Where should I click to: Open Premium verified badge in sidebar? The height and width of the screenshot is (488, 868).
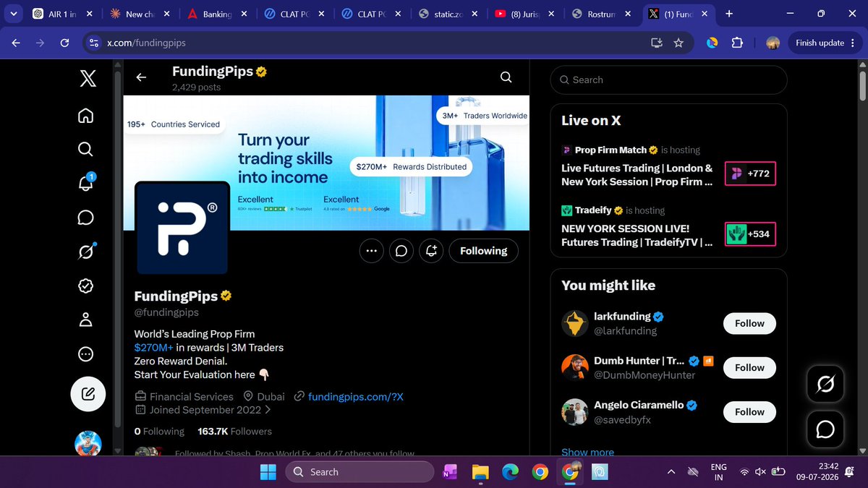pyautogui.click(x=85, y=286)
